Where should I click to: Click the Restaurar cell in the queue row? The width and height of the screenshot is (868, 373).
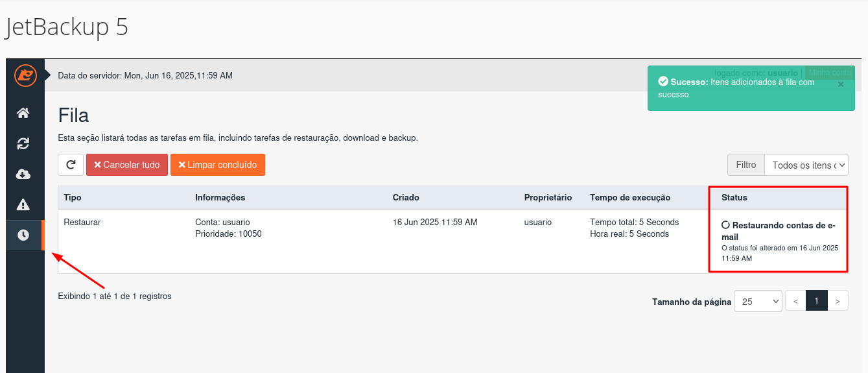82,222
